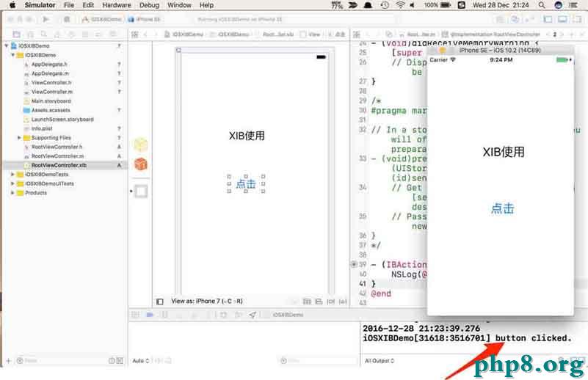Click the Add New Constraints pin icon
588x380 pixels.
[x=330, y=302]
